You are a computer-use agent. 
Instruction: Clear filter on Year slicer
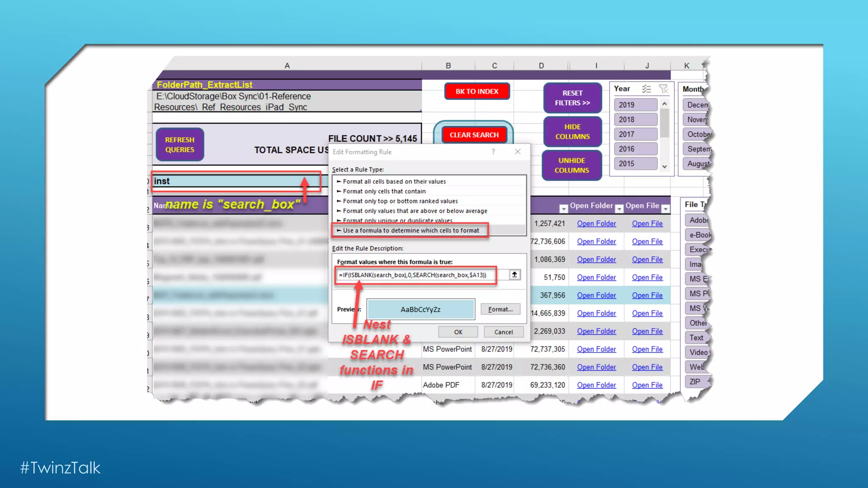[x=663, y=89]
